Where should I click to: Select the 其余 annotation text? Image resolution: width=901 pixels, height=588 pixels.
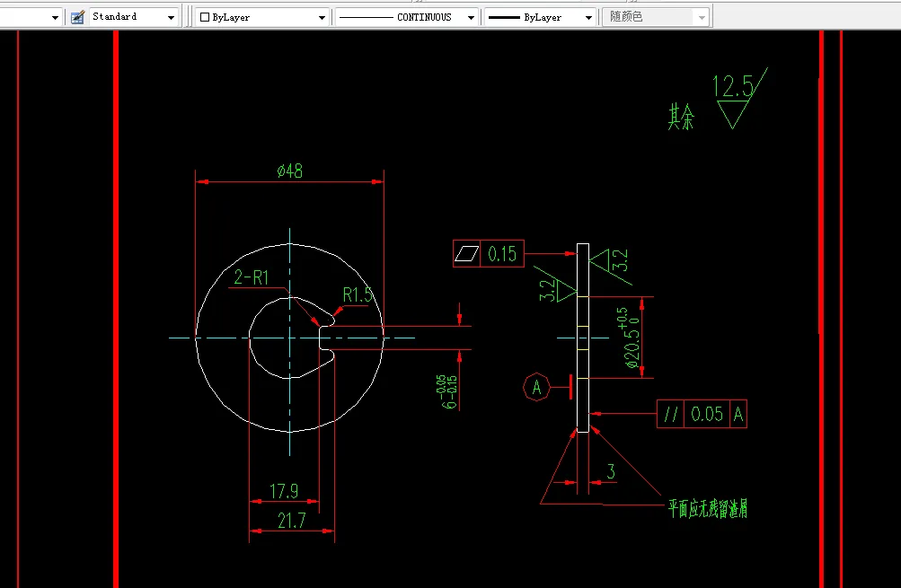(x=681, y=117)
